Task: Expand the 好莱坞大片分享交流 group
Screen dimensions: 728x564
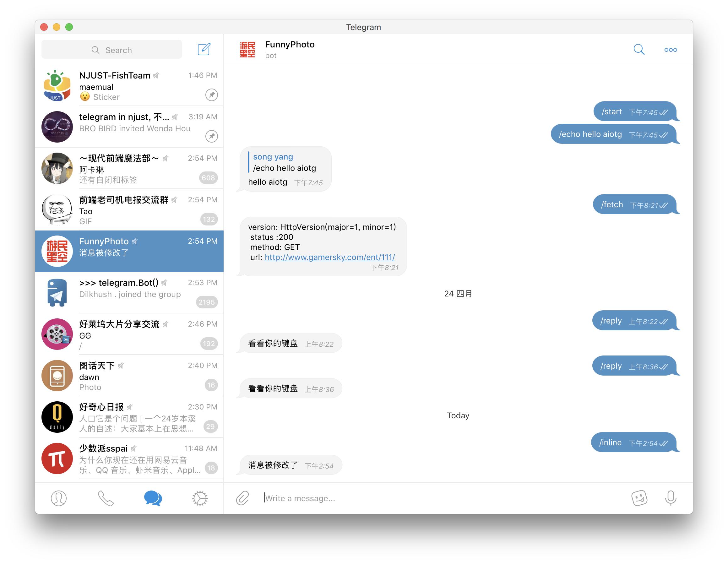Action: (x=130, y=334)
